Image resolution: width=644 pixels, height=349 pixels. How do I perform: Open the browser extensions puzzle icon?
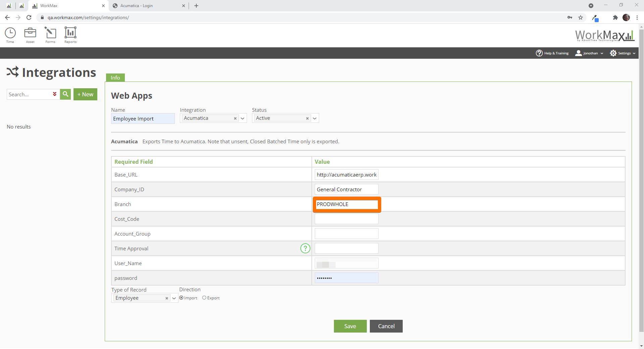coord(615,17)
